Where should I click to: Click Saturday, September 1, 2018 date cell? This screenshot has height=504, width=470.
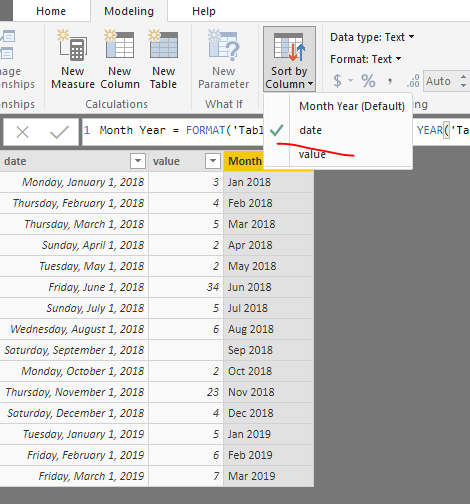[x=74, y=350]
